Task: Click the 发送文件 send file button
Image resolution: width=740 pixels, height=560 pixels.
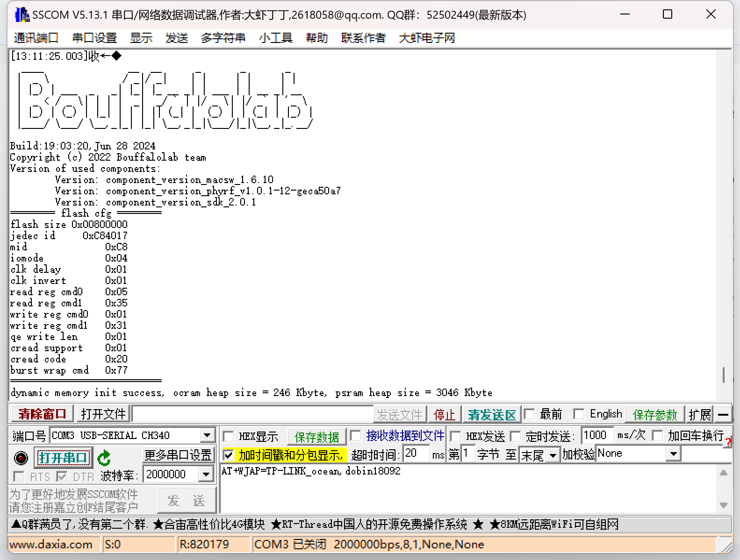Action: tap(400, 414)
